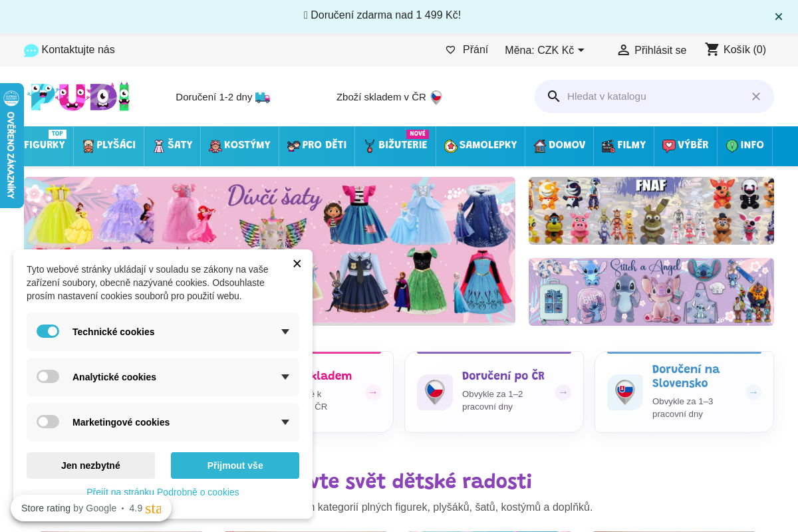Open the Ověřeno zákazníky side badge
The height and width of the screenshot is (532, 798).
(11, 146)
